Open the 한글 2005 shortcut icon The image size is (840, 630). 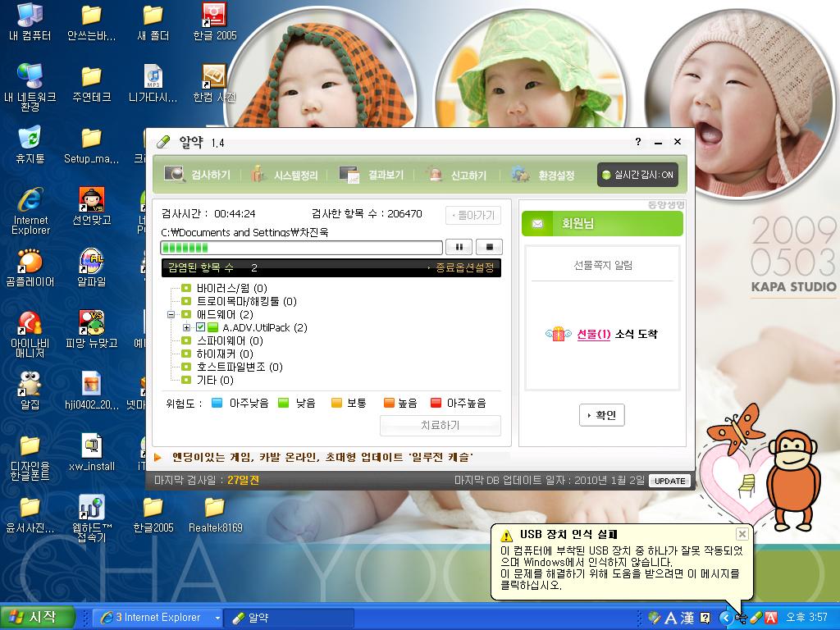pos(214,22)
